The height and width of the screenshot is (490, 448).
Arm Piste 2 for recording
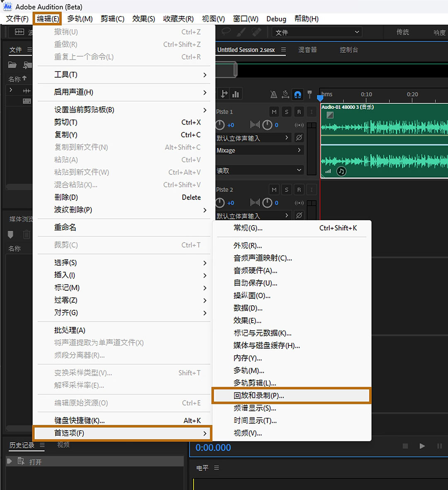[299, 190]
